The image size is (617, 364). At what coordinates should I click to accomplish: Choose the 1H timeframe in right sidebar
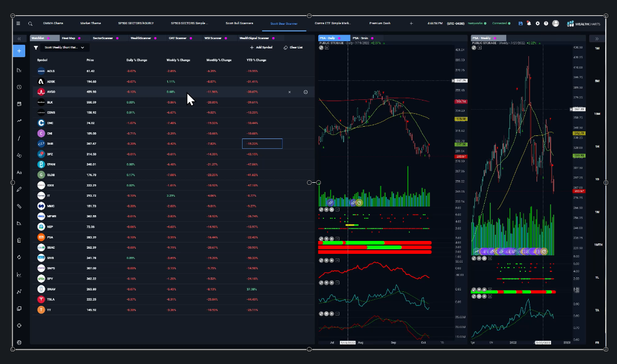click(597, 146)
